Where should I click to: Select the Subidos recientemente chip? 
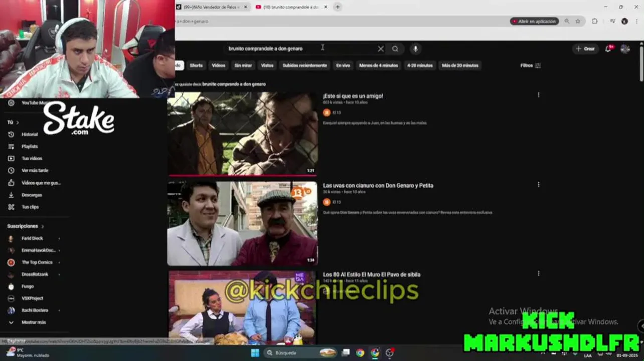(x=304, y=65)
